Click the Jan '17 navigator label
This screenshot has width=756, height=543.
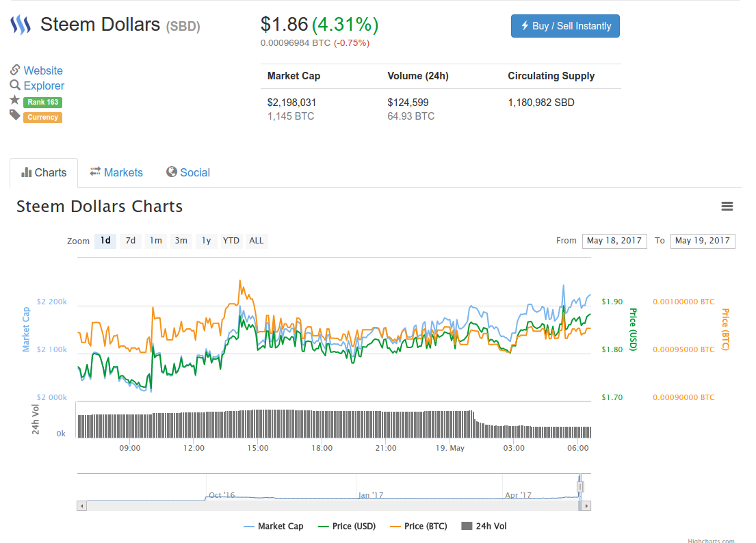pos(371,495)
